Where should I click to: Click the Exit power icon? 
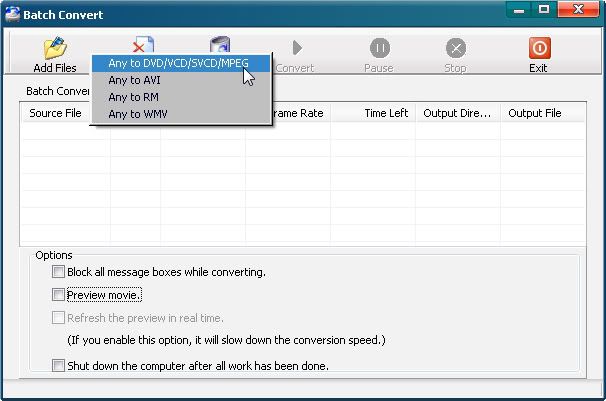point(539,48)
